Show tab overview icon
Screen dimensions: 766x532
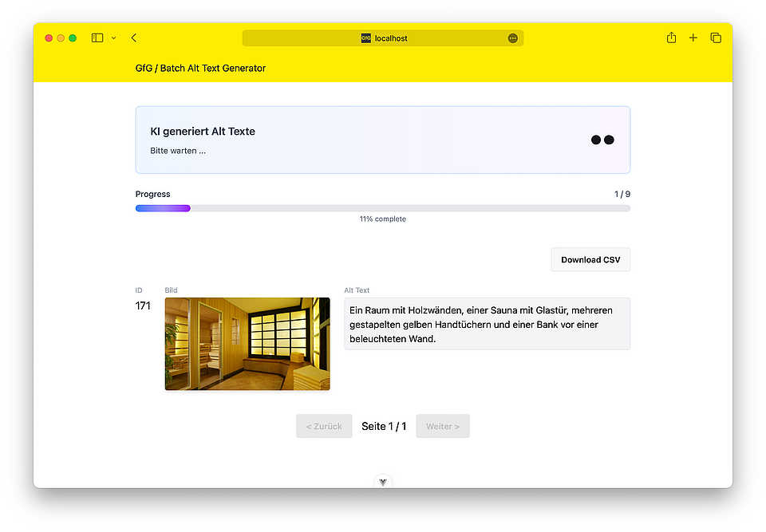pos(716,37)
